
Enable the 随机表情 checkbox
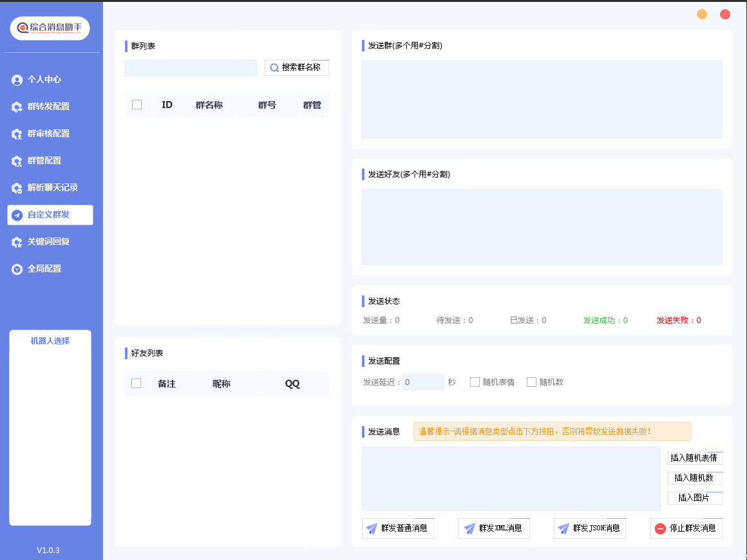coord(475,382)
